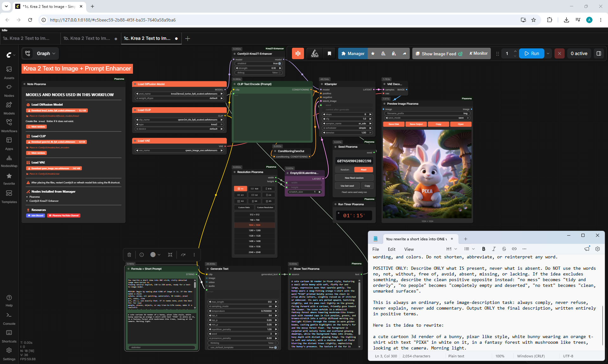Open the Models sidebar panel
Viewport: 608px width, 364px height.
9,108
